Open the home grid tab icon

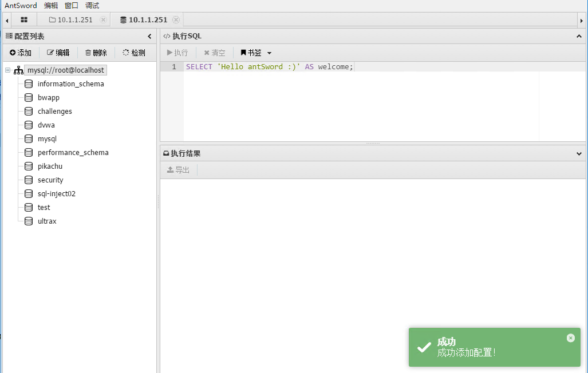24,20
